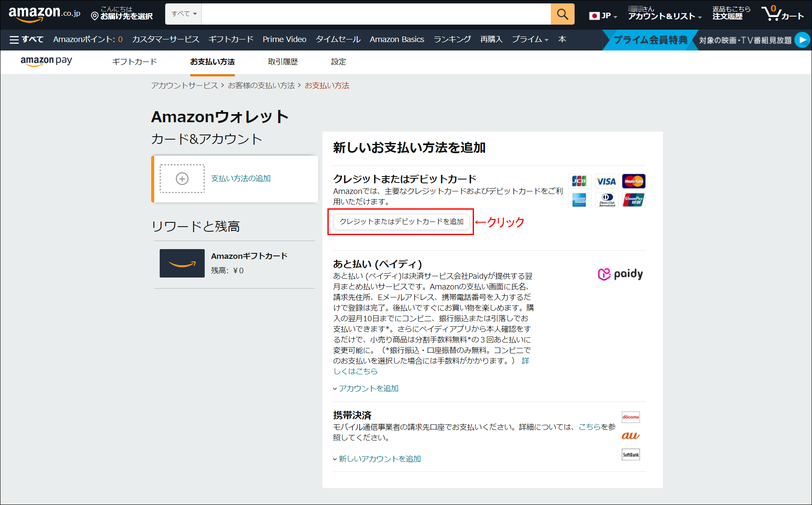This screenshot has width=812, height=505.
Task: Open カスタマーサービス in nav bar
Action: (166, 39)
